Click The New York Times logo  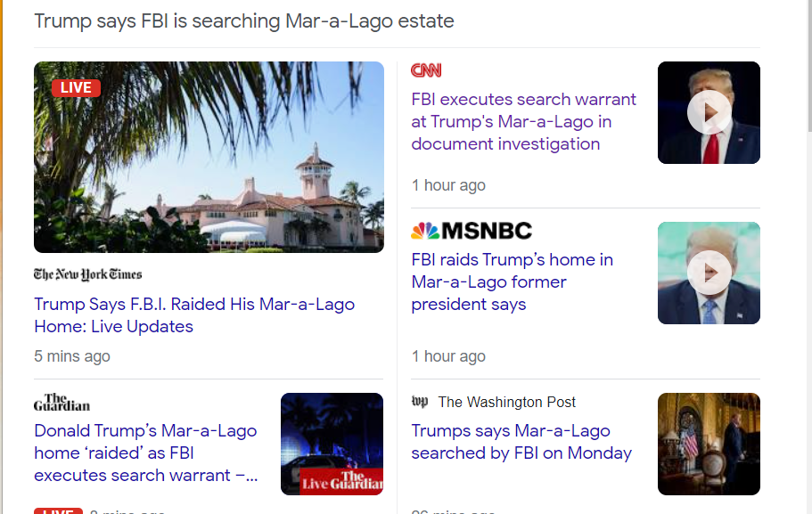[87, 274]
